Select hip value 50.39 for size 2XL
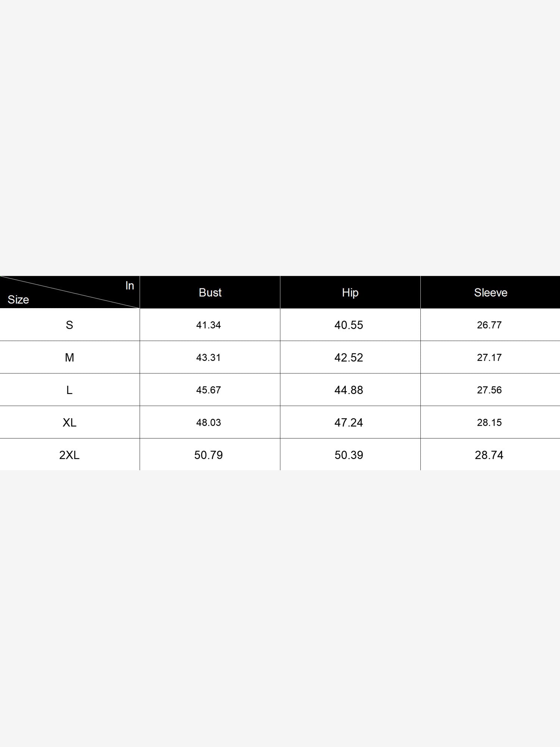Screen dimensions: 560x747 [349, 455]
